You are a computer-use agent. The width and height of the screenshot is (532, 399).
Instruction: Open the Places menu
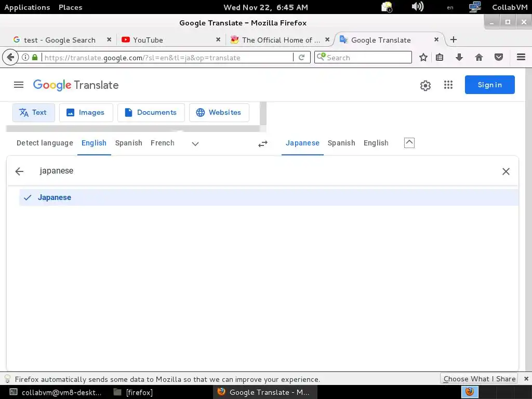(x=70, y=7)
